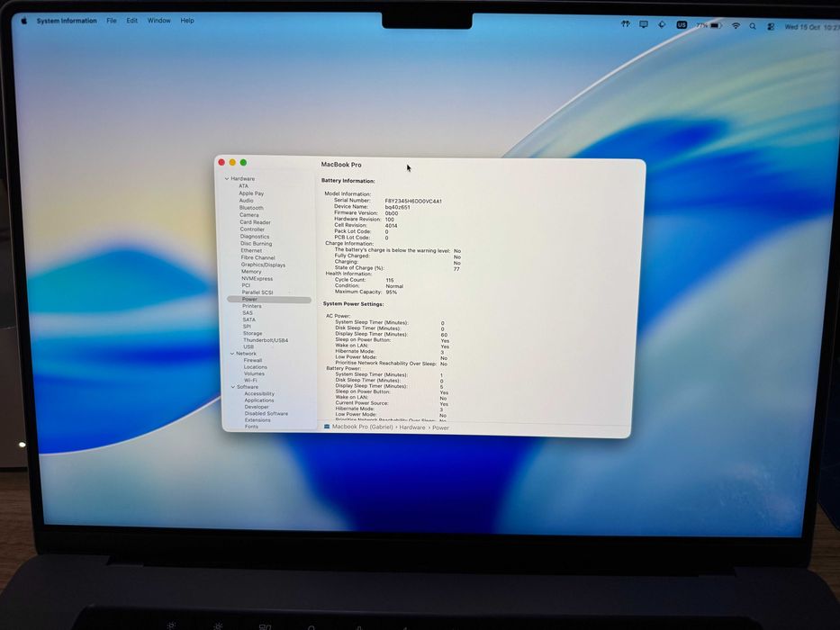Select Printers in the sidebar
The image size is (840, 630).
click(252, 306)
